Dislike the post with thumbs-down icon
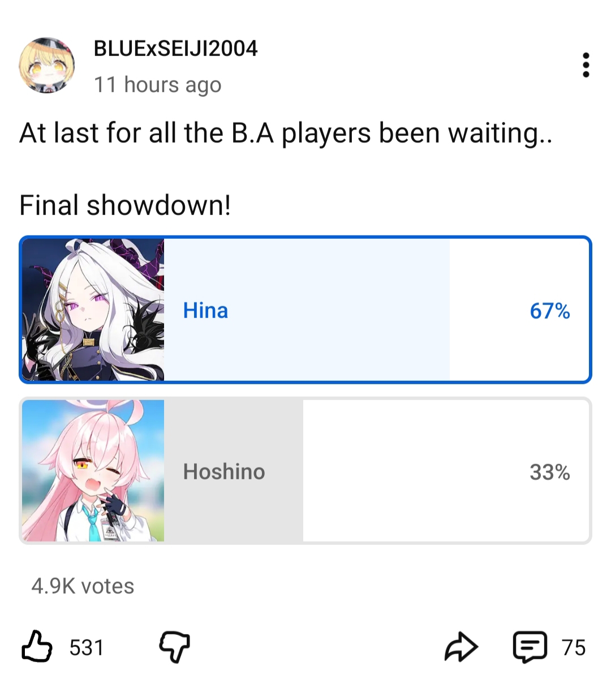This screenshot has height=700, width=611. (x=174, y=647)
